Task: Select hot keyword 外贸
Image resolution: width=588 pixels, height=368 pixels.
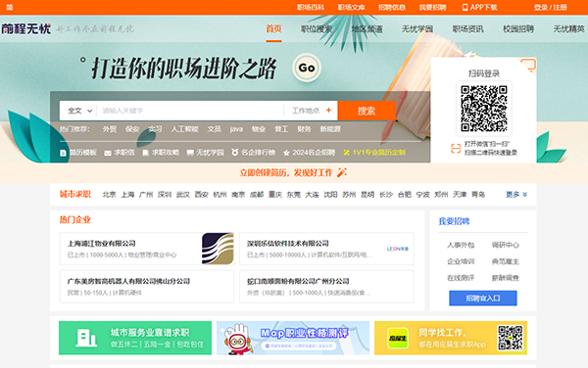Action: pos(110,129)
